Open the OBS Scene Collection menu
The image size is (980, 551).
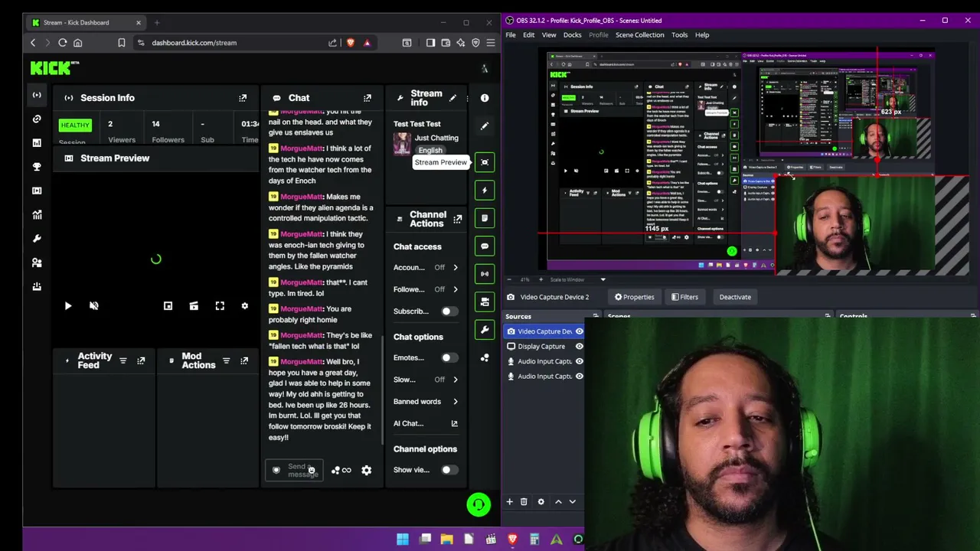pos(639,35)
